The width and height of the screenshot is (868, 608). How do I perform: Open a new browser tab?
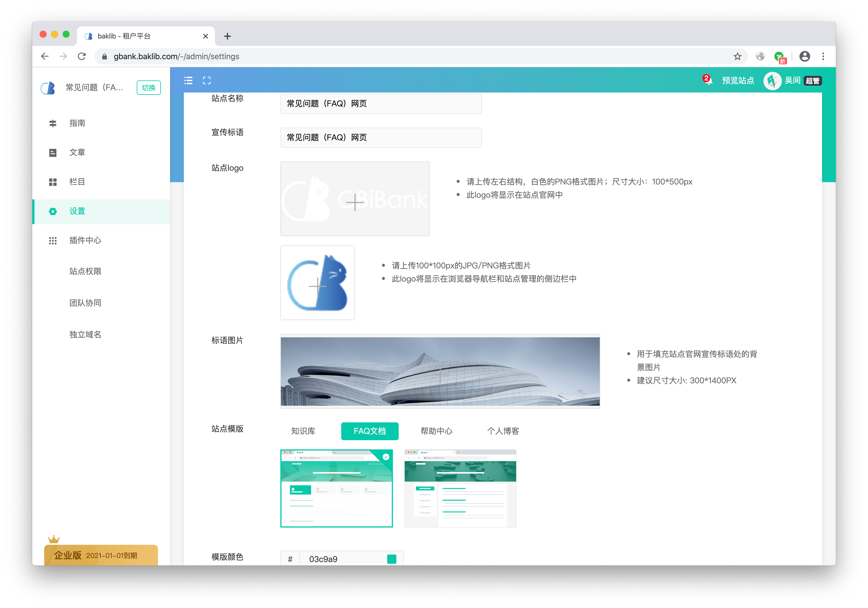227,36
